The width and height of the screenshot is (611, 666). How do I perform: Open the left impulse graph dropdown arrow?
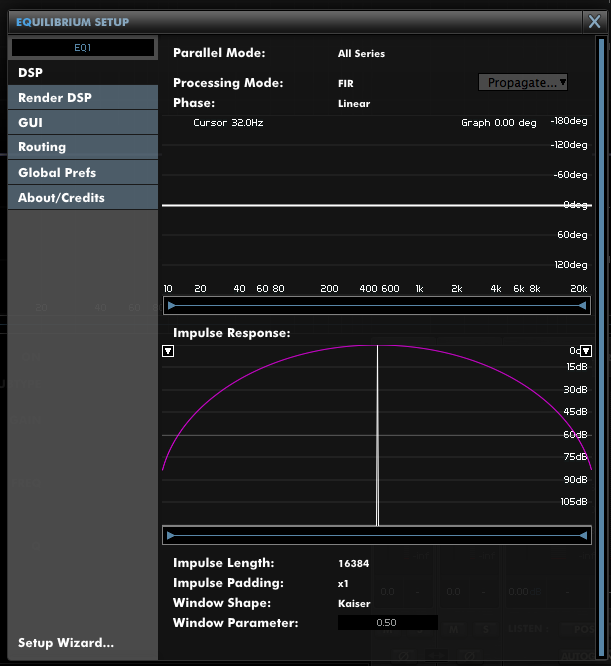point(168,351)
